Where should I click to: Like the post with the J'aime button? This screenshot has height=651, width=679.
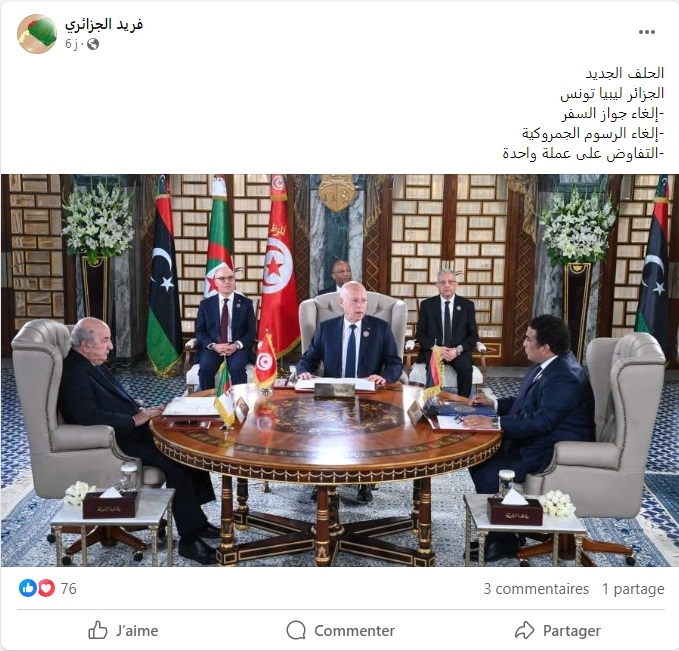123,630
